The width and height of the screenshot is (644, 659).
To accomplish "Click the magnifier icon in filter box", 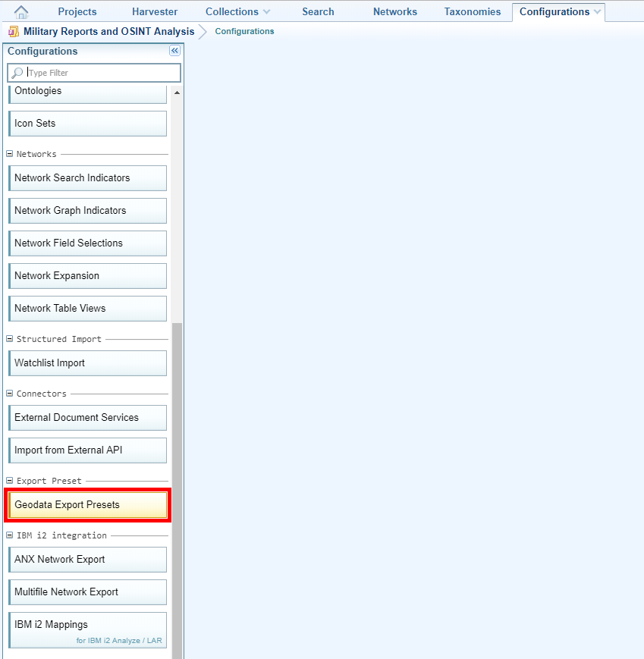I will [x=17, y=73].
